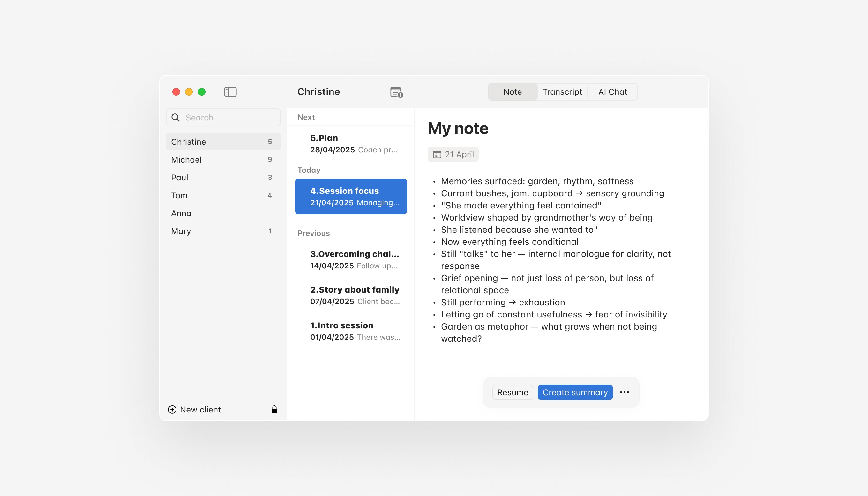Click the plus icon beside New client

pos(173,410)
